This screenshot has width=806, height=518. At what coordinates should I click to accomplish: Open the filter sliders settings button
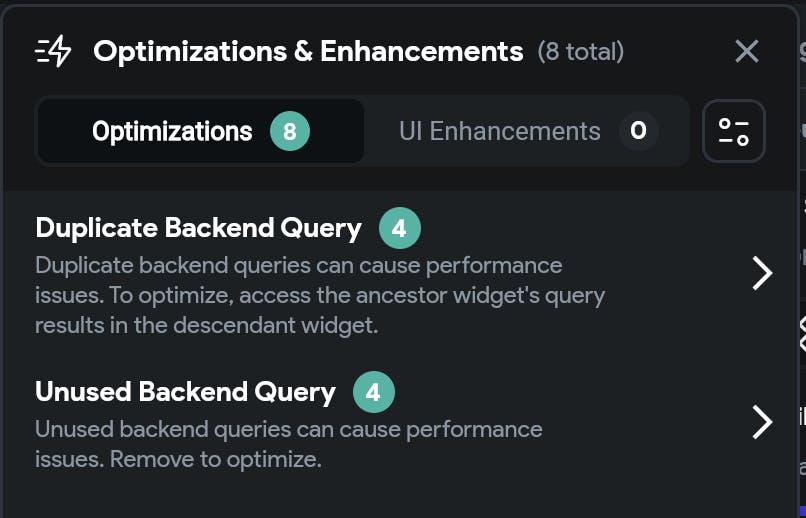(734, 131)
